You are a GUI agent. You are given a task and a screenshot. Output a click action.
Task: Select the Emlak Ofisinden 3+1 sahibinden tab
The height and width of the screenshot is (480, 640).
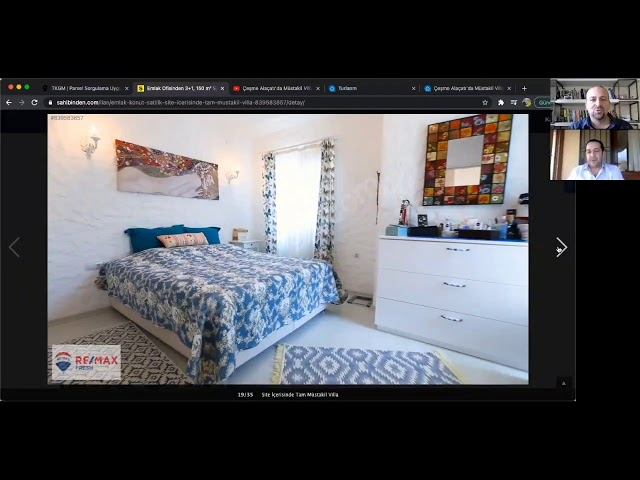pyautogui.click(x=181, y=88)
